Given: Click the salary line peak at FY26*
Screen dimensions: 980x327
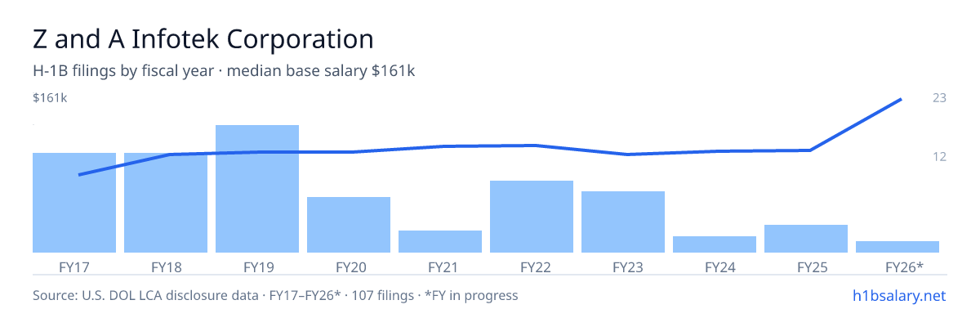Looking at the screenshot, I should click(900, 100).
